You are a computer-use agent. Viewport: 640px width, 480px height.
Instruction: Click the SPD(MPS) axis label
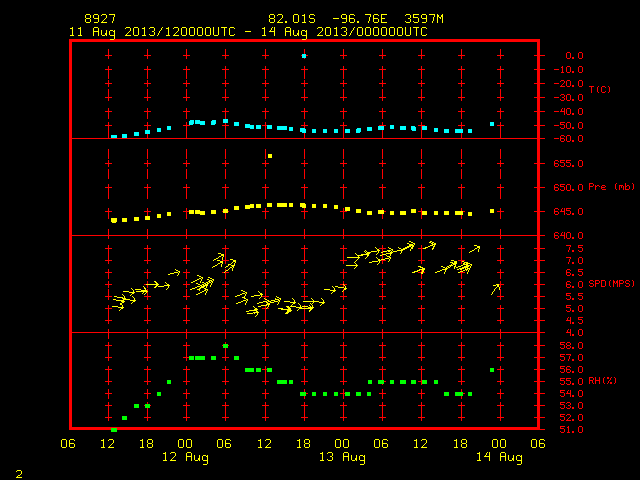click(611, 284)
